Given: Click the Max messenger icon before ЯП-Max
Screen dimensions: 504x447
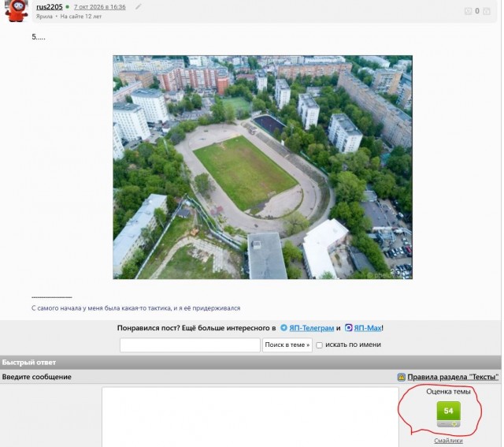Looking at the screenshot, I should [x=348, y=328].
